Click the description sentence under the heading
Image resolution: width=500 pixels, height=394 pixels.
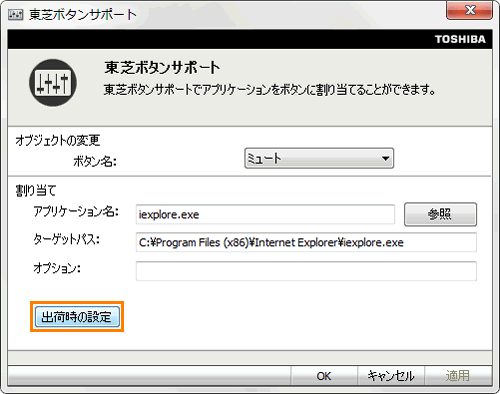tap(270, 90)
